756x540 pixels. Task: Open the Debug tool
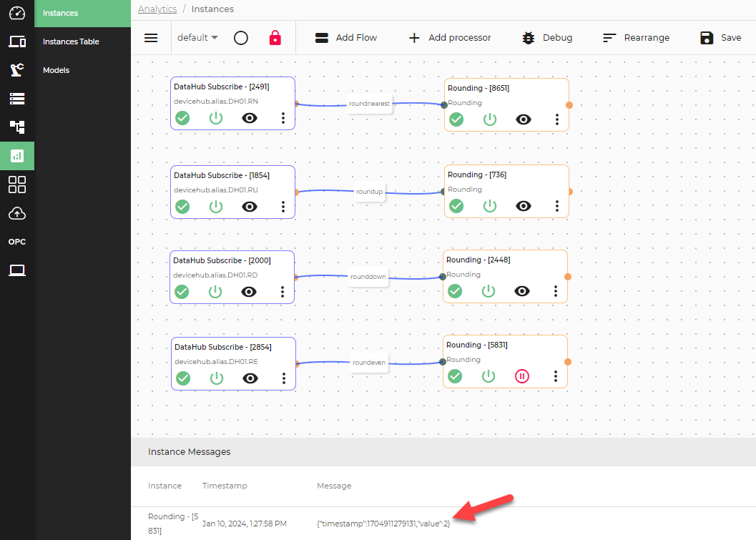[x=546, y=37]
